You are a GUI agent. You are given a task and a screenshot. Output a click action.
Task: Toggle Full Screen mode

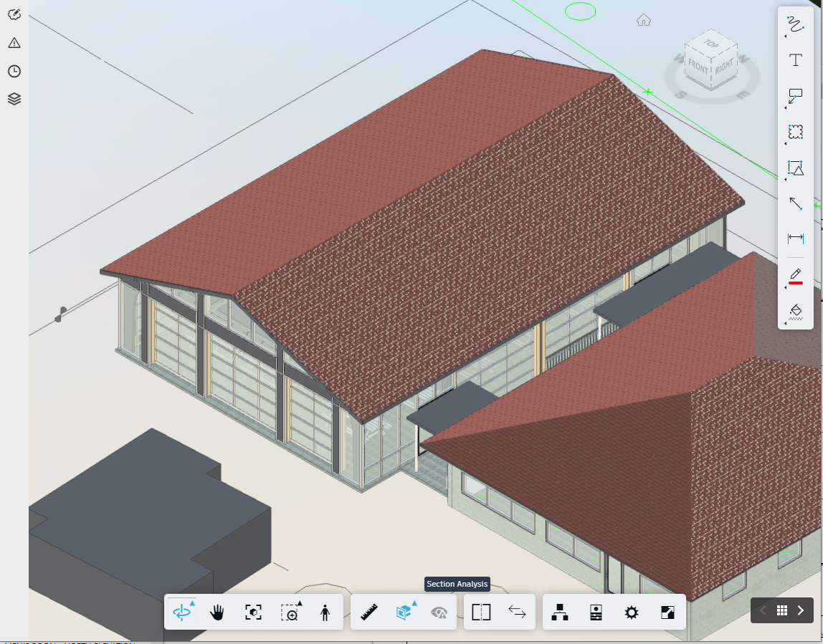pos(667,612)
